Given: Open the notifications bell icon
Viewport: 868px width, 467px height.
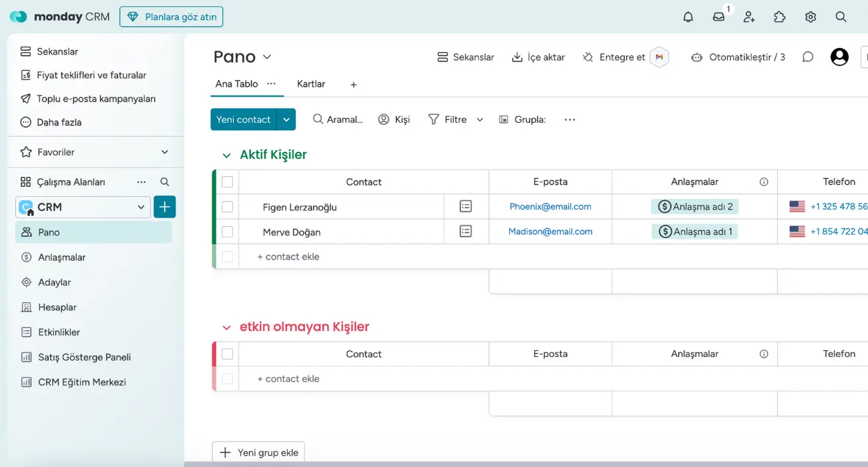Looking at the screenshot, I should pyautogui.click(x=688, y=17).
